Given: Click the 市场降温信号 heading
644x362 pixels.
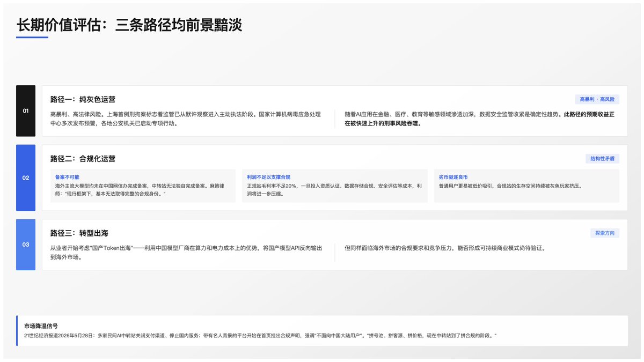Looking at the screenshot, I should pyautogui.click(x=41, y=326).
